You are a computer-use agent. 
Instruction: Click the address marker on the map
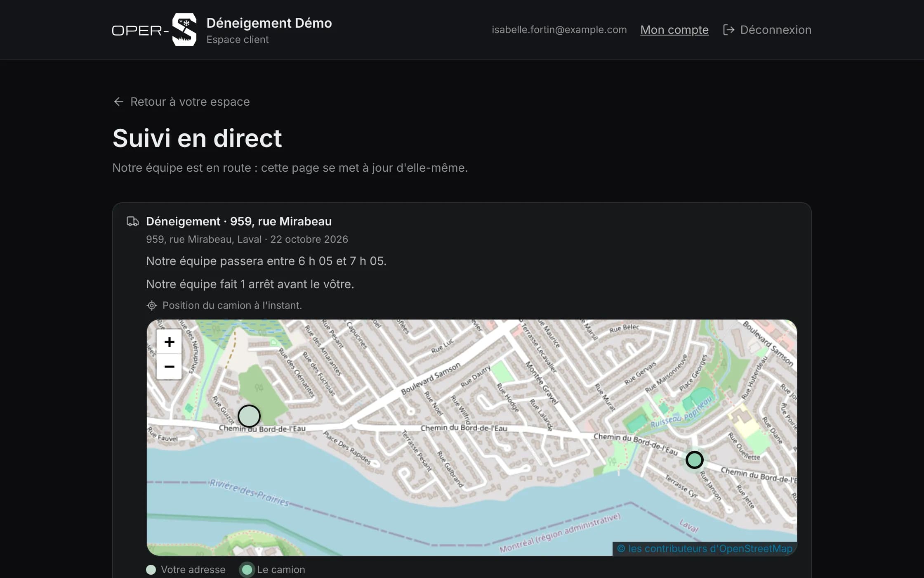click(x=249, y=416)
